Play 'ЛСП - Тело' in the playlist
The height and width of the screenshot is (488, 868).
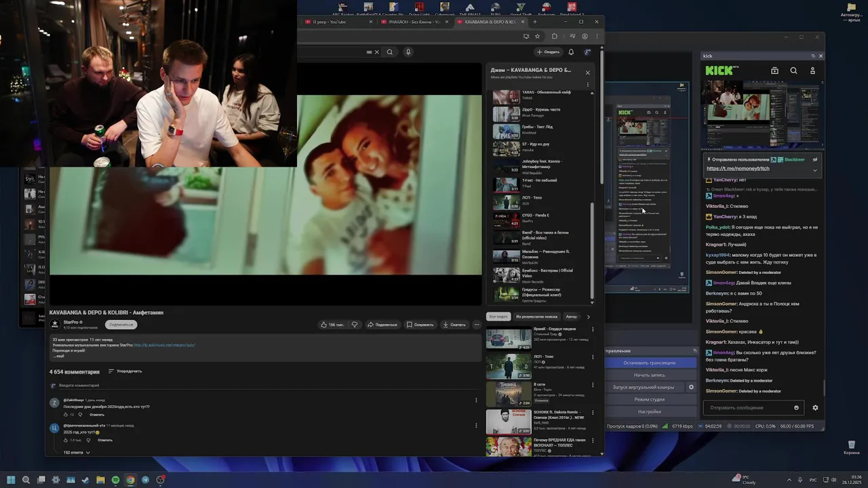pyautogui.click(x=540, y=201)
